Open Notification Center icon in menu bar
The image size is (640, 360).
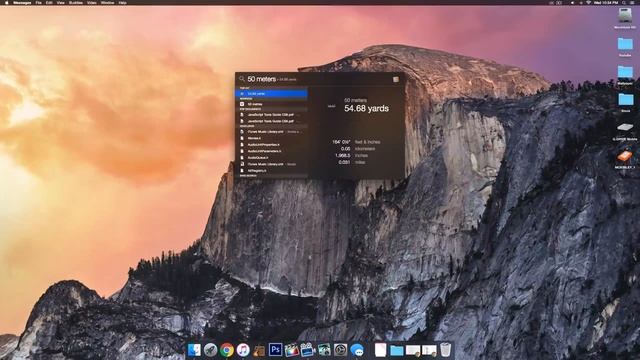(633, 2)
